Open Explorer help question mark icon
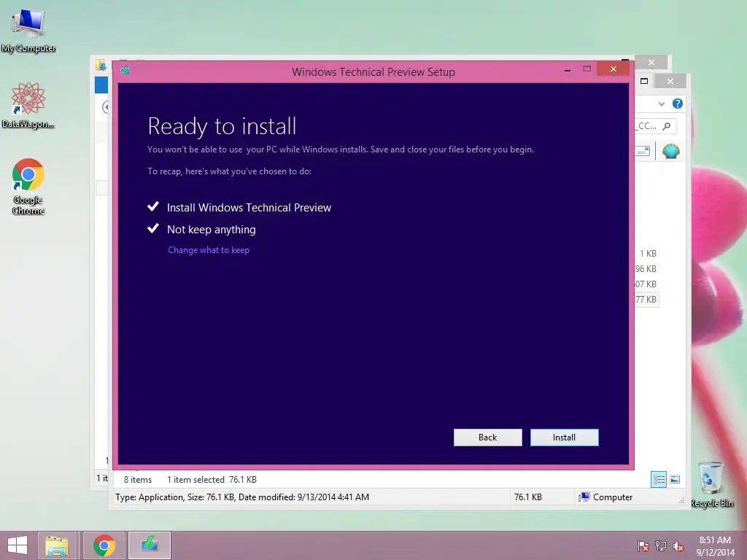The image size is (747, 560). point(678,104)
